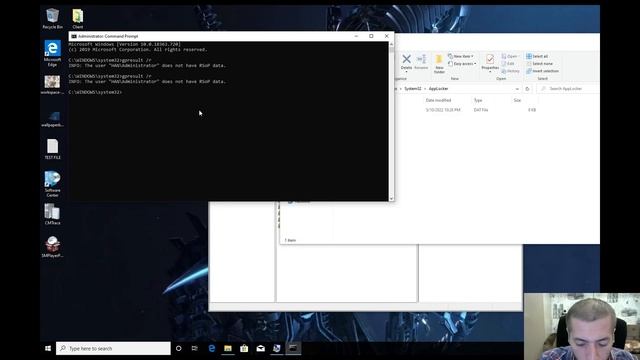Click the AppLocker breadcrumb in address bar

(x=438, y=89)
